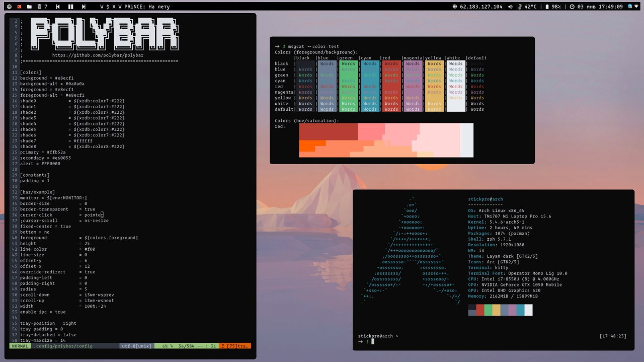Switch to the globe browser workspace icon
The height and width of the screenshot is (362, 644).
9,7
